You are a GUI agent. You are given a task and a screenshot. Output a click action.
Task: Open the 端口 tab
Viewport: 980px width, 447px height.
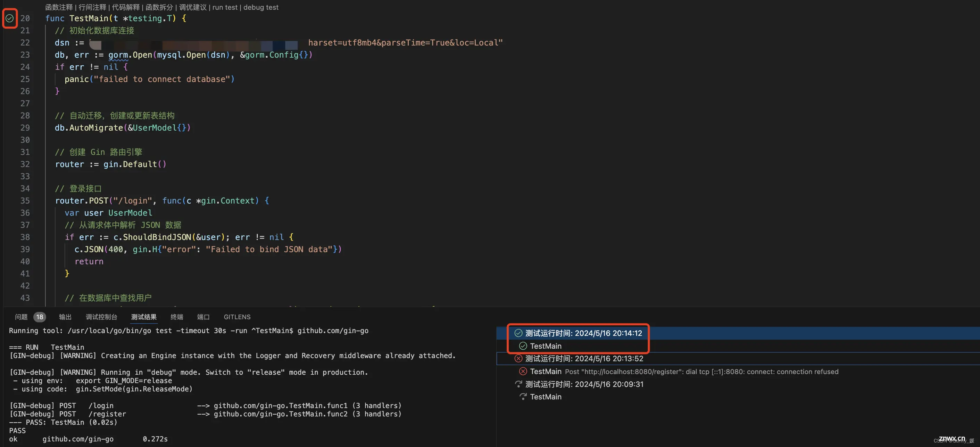[x=204, y=317]
